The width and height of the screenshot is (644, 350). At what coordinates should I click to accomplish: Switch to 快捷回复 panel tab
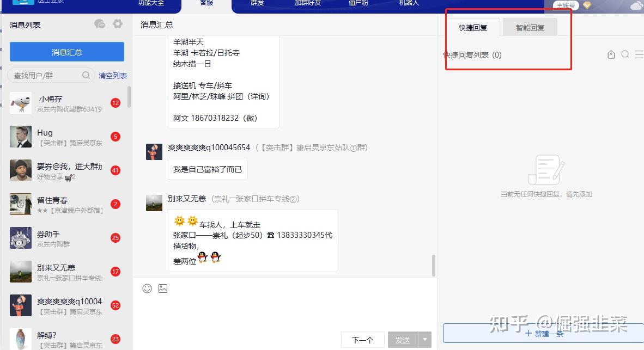pyautogui.click(x=473, y=28)
